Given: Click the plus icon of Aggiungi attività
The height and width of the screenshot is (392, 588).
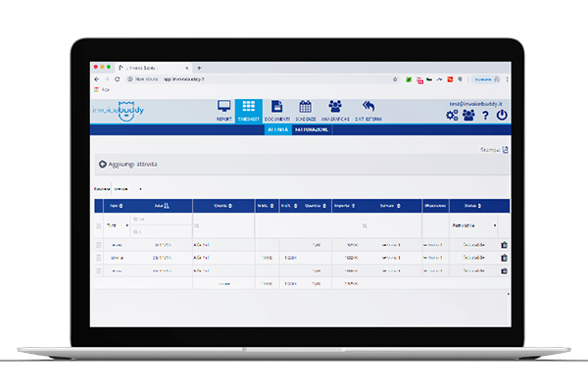Looking at the screenshot, I should (102, 164).
